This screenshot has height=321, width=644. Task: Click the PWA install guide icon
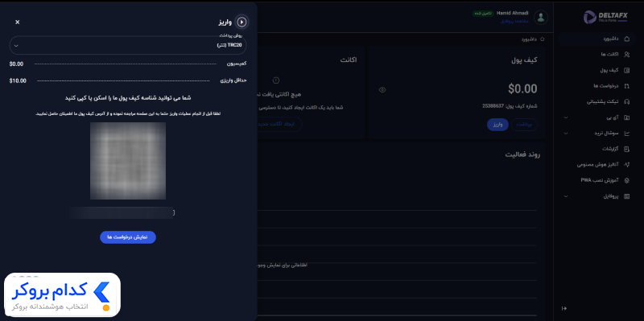point(626,180)
